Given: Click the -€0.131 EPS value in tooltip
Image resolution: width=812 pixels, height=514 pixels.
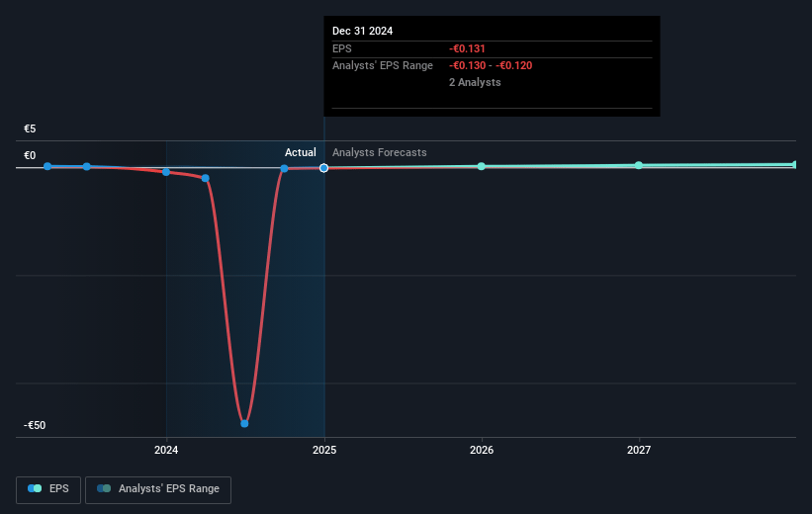Looking at the screenshot, I should point(467,48).
